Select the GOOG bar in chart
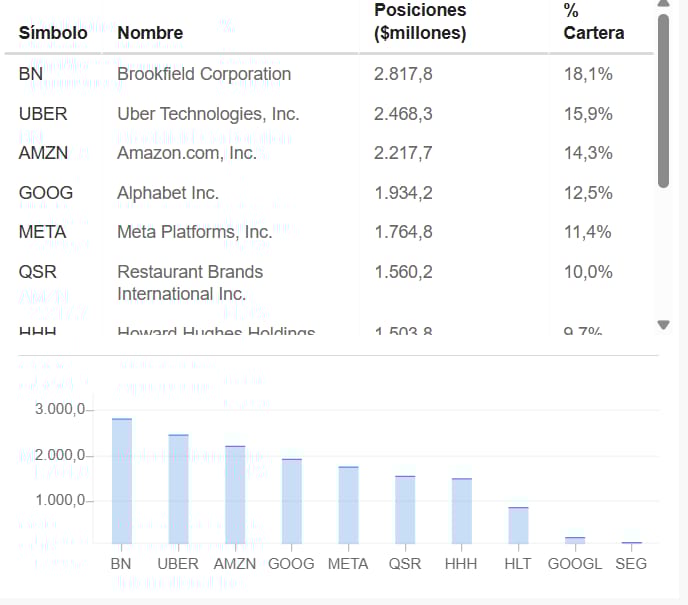 point(292,501)
